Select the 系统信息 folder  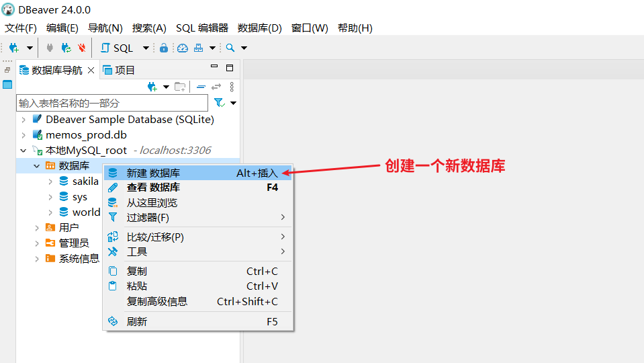click(79, 259)
